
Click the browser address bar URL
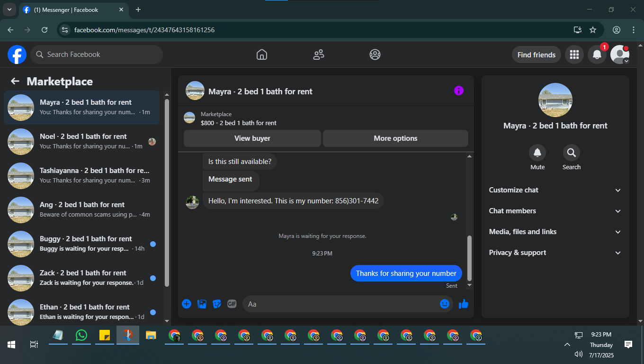pos(144,30)
